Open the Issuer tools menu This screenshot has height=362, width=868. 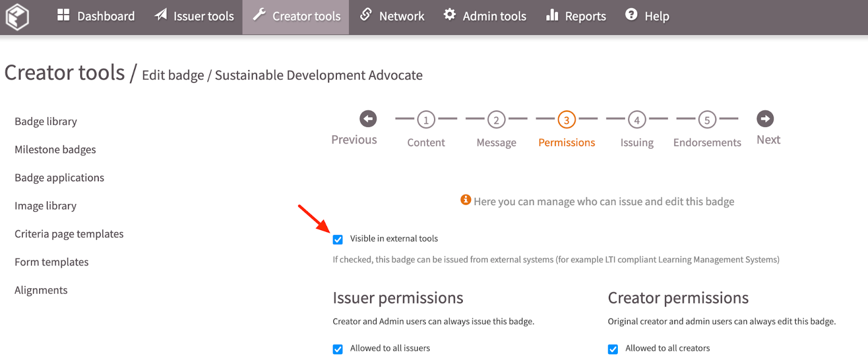pyautogui.click(x=194, y=16)
